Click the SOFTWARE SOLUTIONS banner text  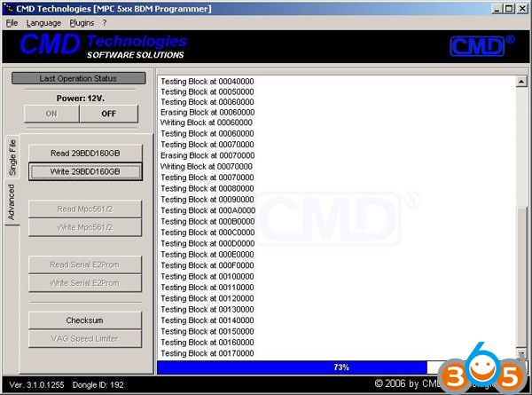(136, 55)
